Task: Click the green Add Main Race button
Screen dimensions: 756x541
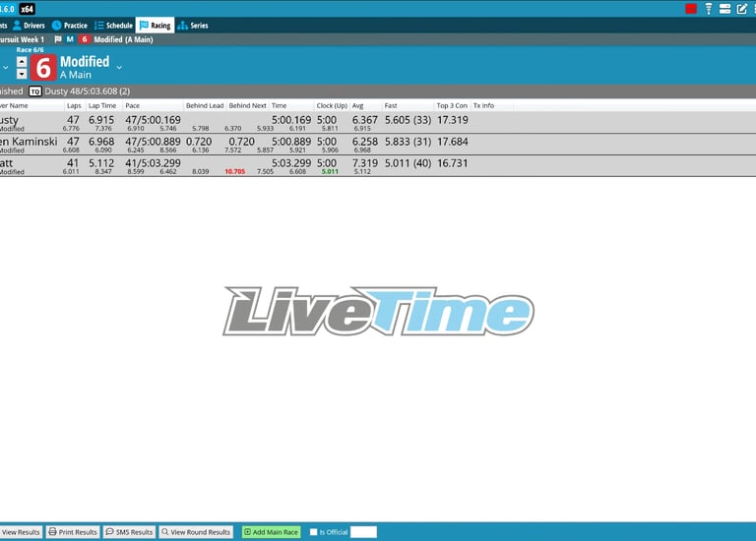Action: click(x=271, y=532)
